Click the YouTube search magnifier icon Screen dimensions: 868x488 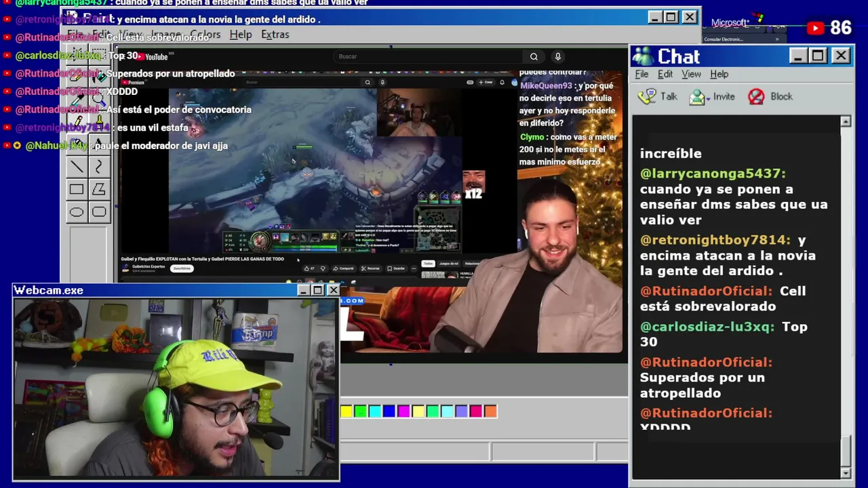pyautogui.click(x=534, y=56)
